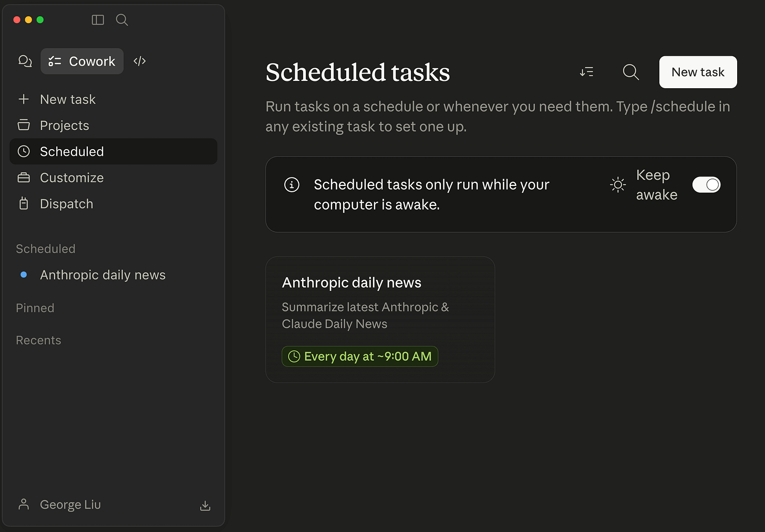Click the download icon beside George Liu

click(x=205, y=506)
